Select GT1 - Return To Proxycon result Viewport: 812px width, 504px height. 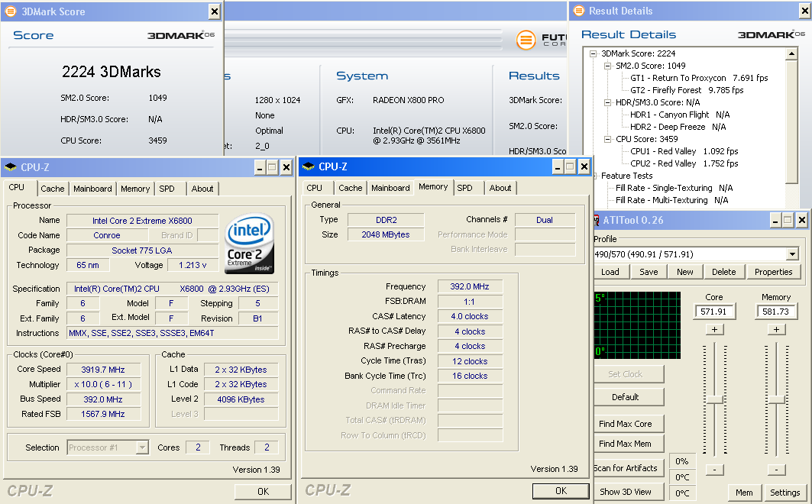click(699, 78)
